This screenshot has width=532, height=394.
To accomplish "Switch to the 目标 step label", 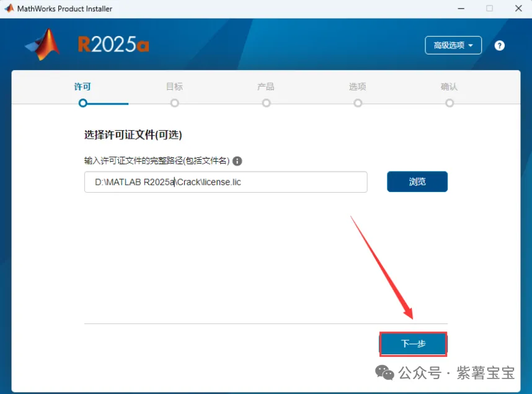I will (x=174, y=87).
